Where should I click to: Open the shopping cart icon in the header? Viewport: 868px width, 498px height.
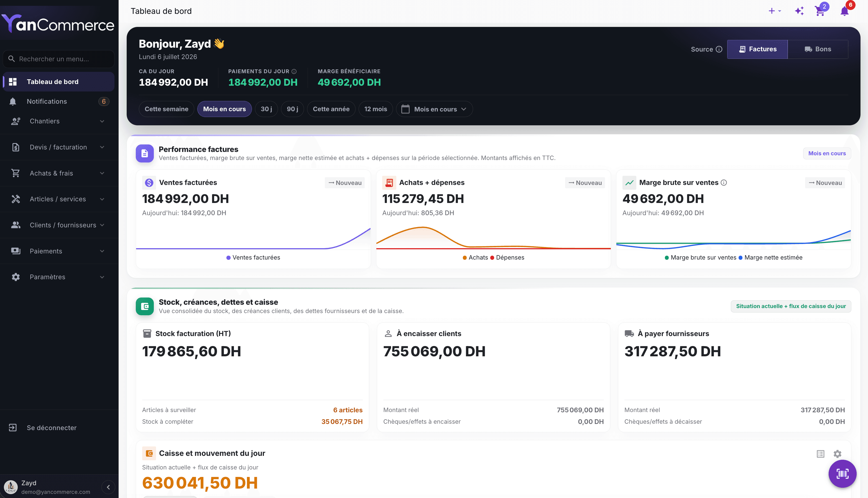coord(820,11)
